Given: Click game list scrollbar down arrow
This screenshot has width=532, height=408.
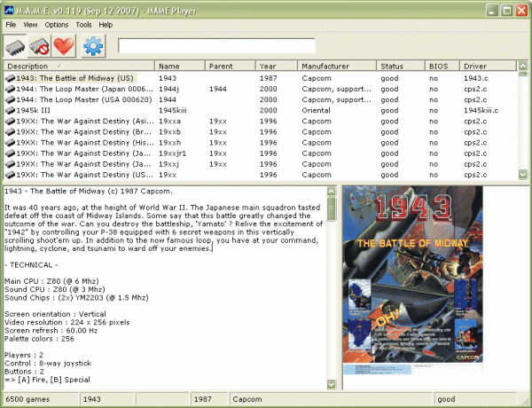Looking at the screenshot, I should (523, 175).
